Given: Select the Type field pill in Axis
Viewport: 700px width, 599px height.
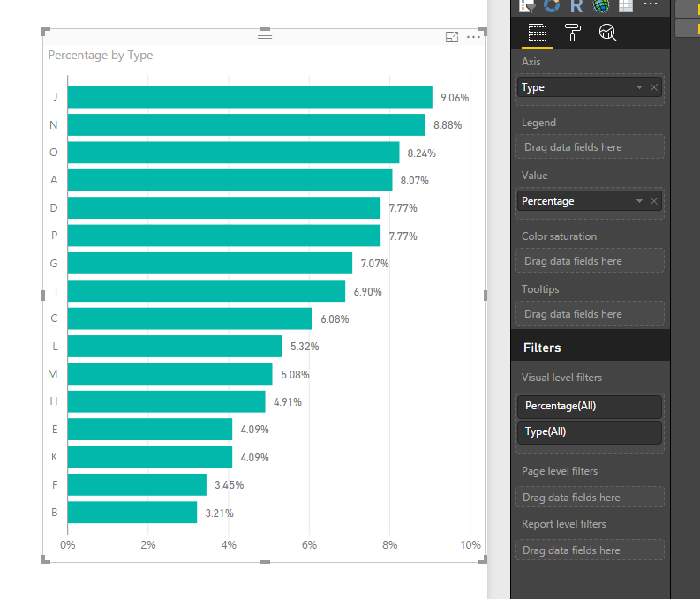Looking at the screenshot, I should tap(590, 87).
